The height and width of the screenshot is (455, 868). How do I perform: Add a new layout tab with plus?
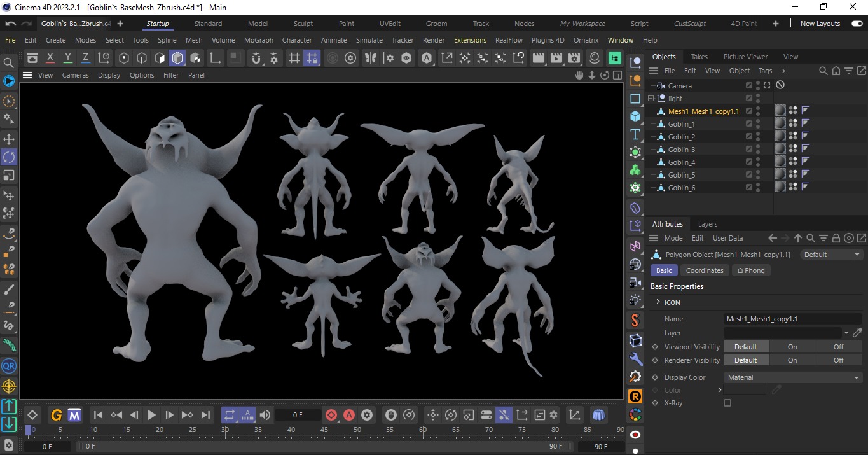coord(775,24)
